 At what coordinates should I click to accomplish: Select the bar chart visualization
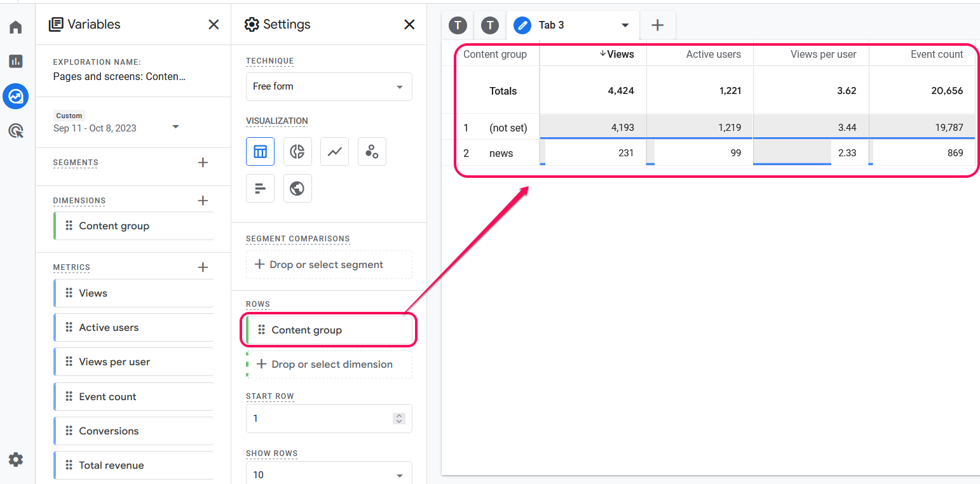coord(260,189)
